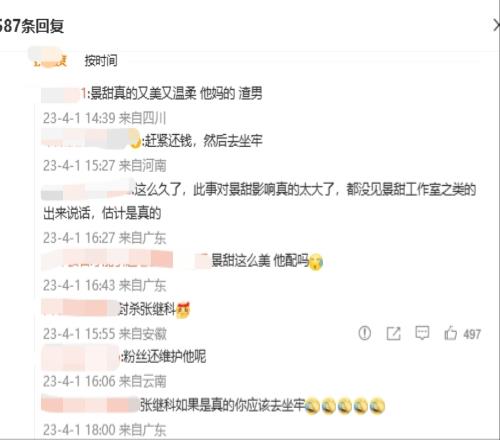Open blurred username before 粉丝还维护他呢
The image size is (500, 440).
point(81,357)
